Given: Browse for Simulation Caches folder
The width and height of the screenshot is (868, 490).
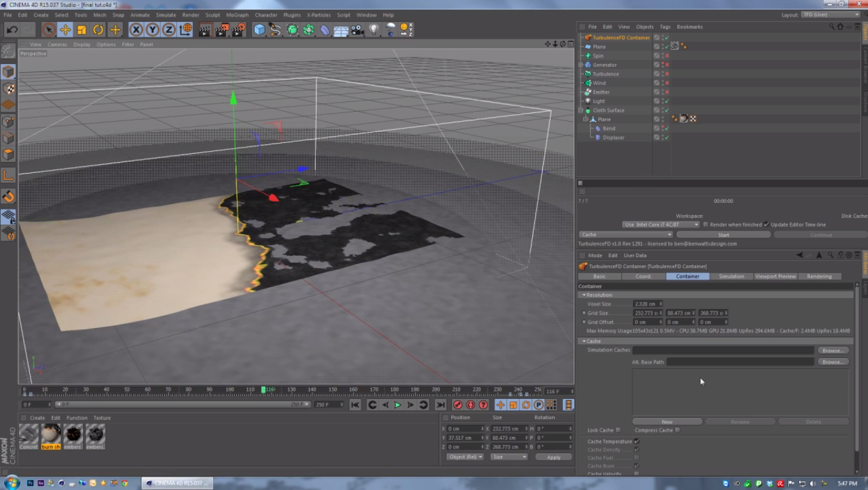Looking at the screenshot, I should click(x=833, y=350).
